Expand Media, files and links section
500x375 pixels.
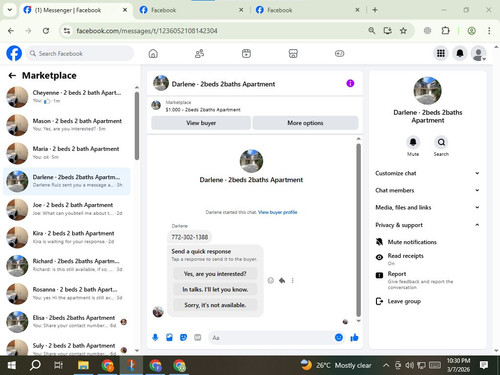tap(427, 207)
